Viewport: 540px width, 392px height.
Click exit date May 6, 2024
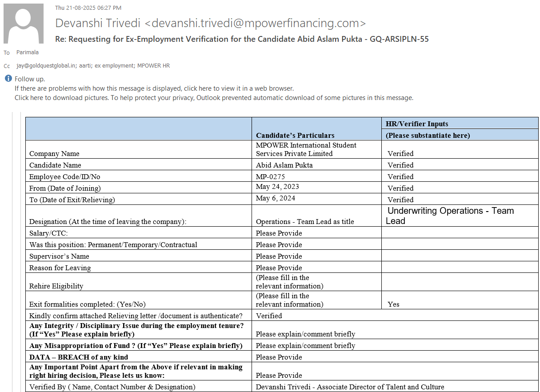coord(276,198)
